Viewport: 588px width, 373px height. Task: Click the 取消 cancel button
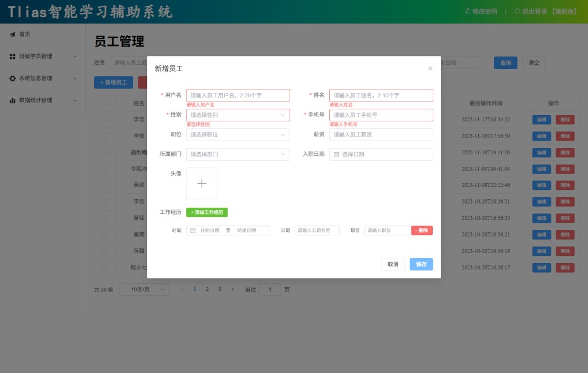pos(393,264)
